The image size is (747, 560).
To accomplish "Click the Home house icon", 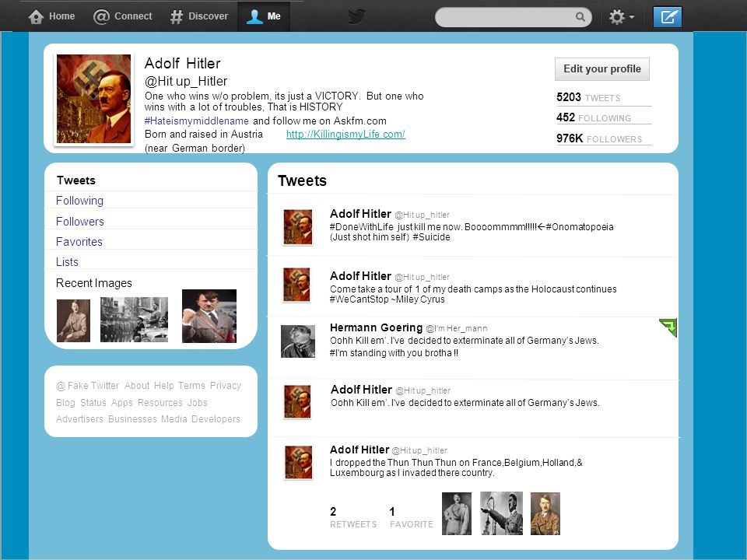I will pyautogui.click(x=37, y=16).
